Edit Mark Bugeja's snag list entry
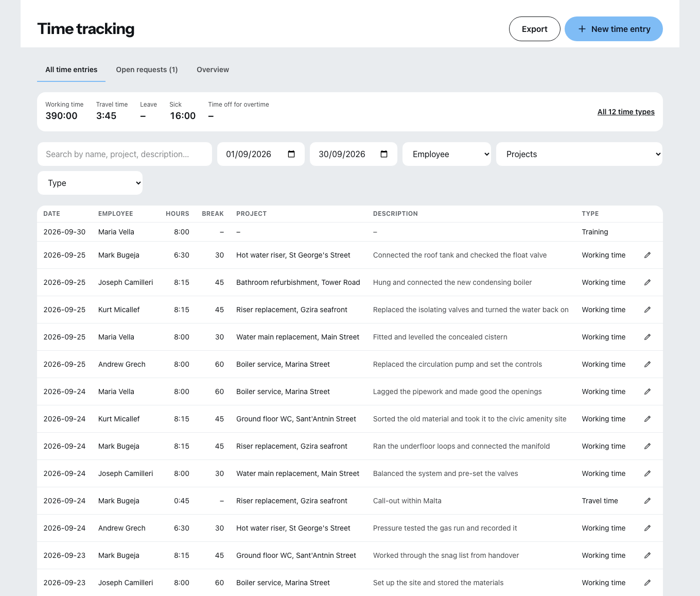The image size is (700, 596). click(647, 555)
